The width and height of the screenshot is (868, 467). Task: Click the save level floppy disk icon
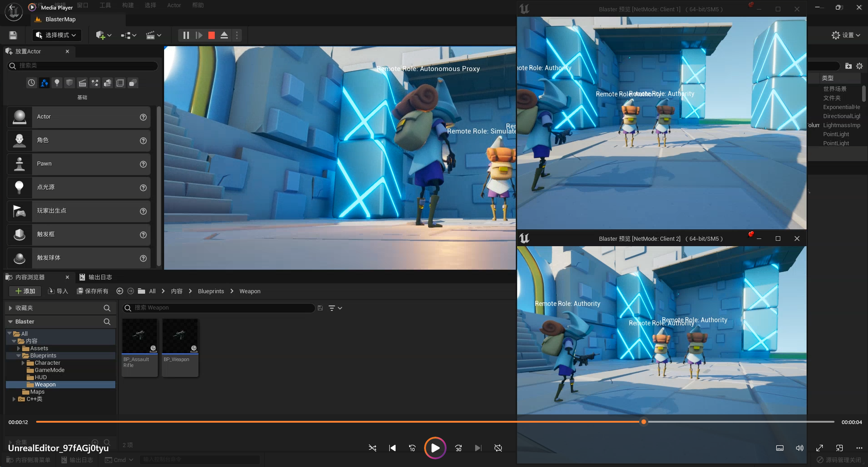pos(13,35)
